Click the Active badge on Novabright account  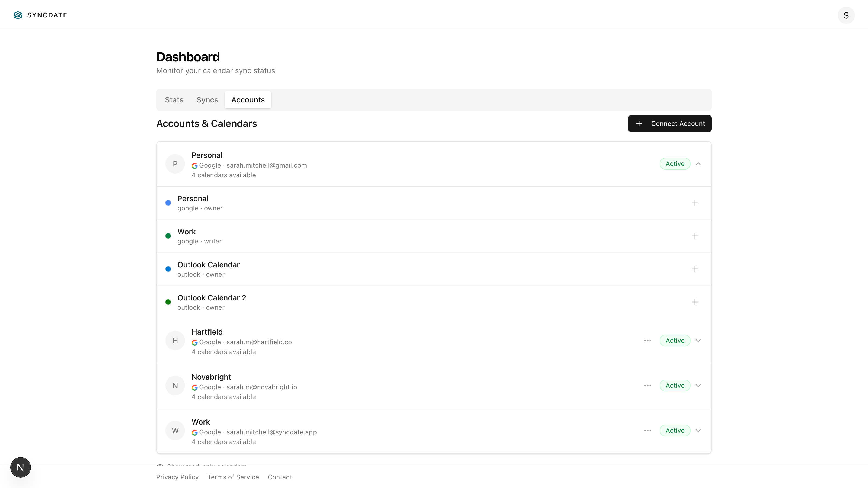point(675,385)
